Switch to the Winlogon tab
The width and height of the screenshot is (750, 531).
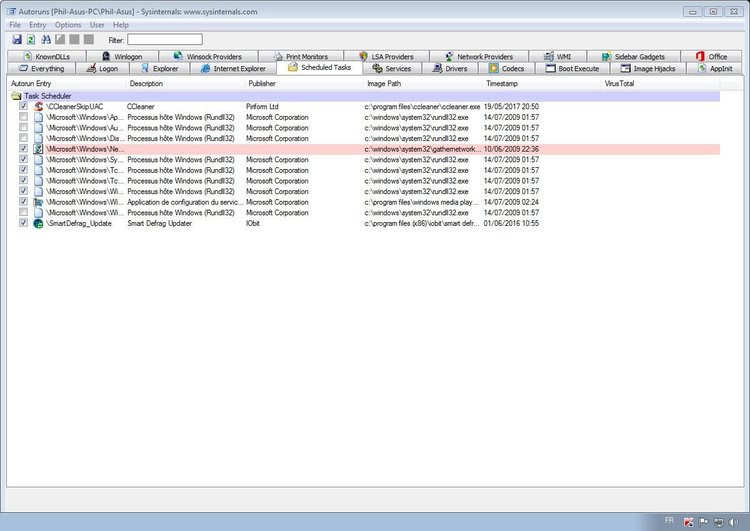click(122, 56)
